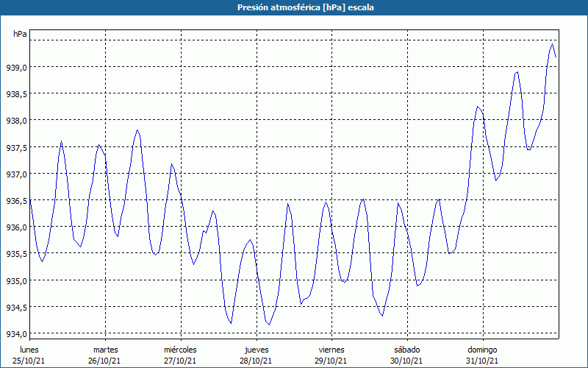Click the date 27/10/21
The image size is (588, 368).
click(180, 361)
